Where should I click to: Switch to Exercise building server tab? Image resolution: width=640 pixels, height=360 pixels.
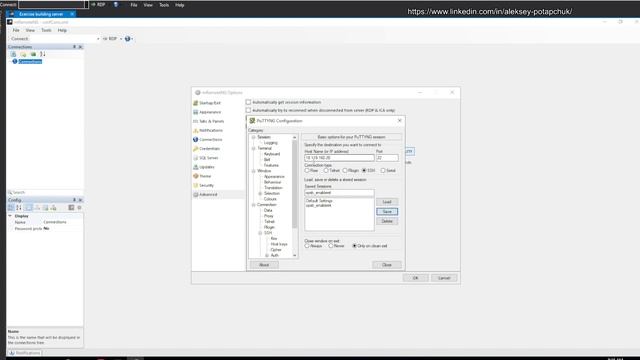pos(41,14)
